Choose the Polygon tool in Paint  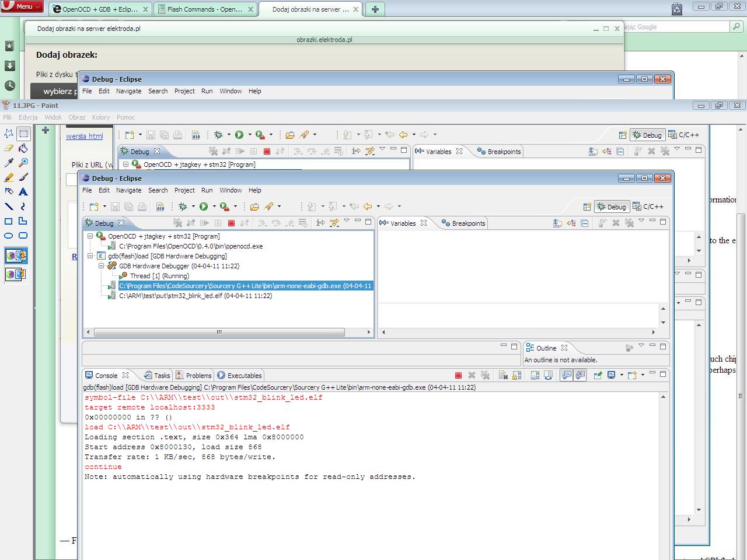point(23,221)
